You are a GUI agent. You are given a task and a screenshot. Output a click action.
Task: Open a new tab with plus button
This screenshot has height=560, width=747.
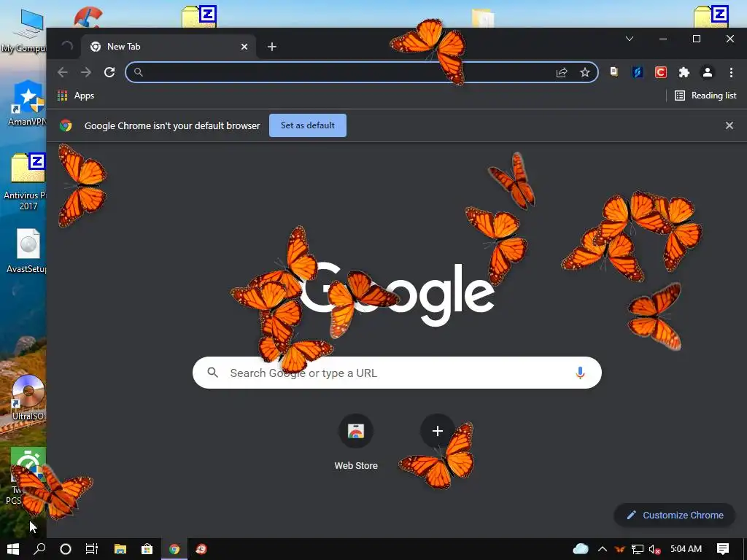272,47
